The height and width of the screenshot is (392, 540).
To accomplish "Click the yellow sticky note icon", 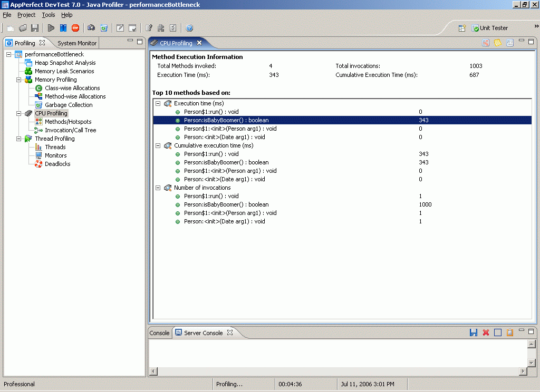I will pyautogui.click(x=498, y=43).
